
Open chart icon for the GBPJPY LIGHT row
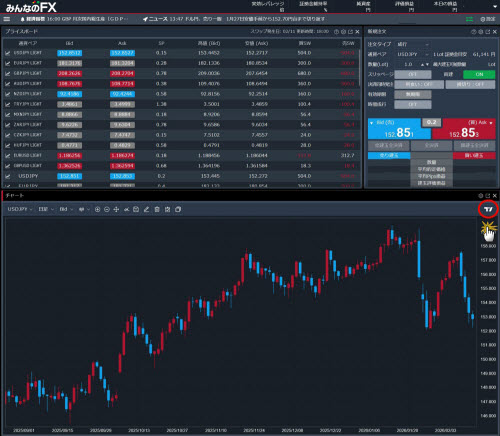(x=7, y=73)
